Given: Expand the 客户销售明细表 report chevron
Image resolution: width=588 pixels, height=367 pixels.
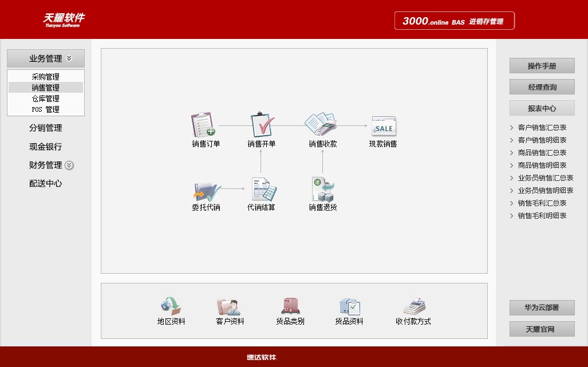Looking at the screenshot, I should tap(511, 140).
